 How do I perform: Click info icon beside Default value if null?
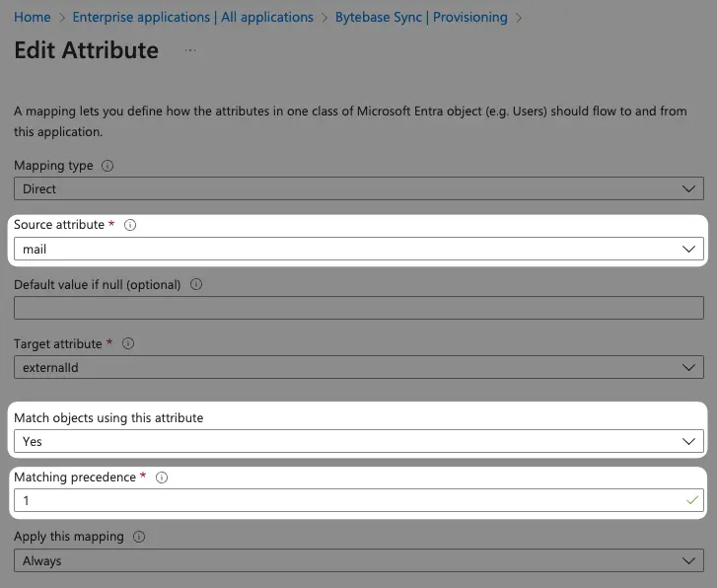coord(196,284)
